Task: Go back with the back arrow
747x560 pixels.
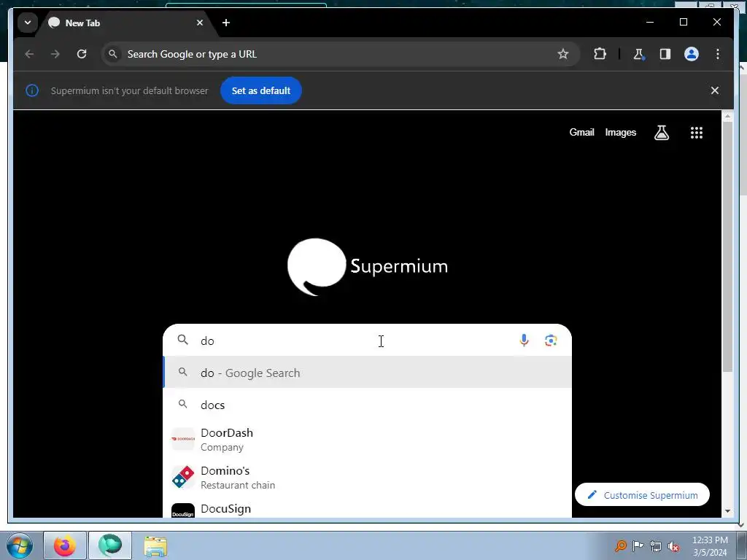Action: [x=29, y=54]
